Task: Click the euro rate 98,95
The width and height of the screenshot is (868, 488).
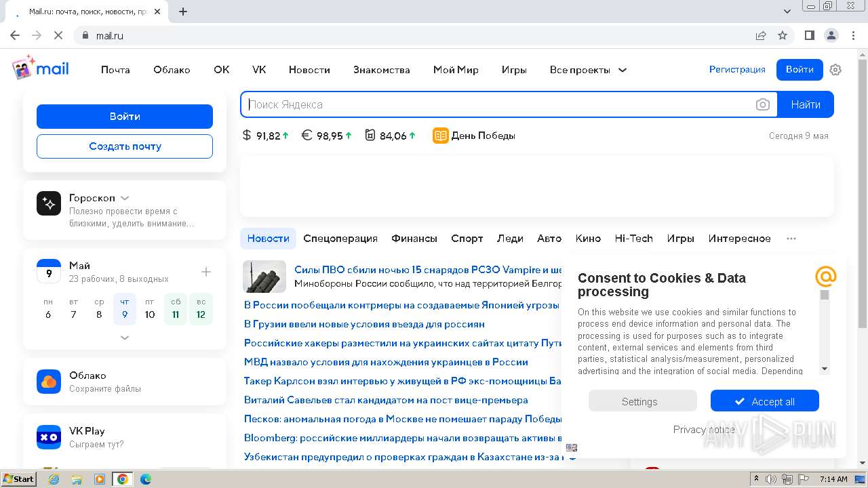Action: 327,136
